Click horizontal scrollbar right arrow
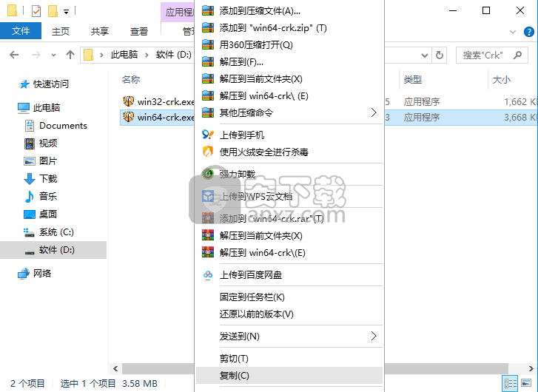Viewport: 538px width, 392px height. [x=531, y=368]
